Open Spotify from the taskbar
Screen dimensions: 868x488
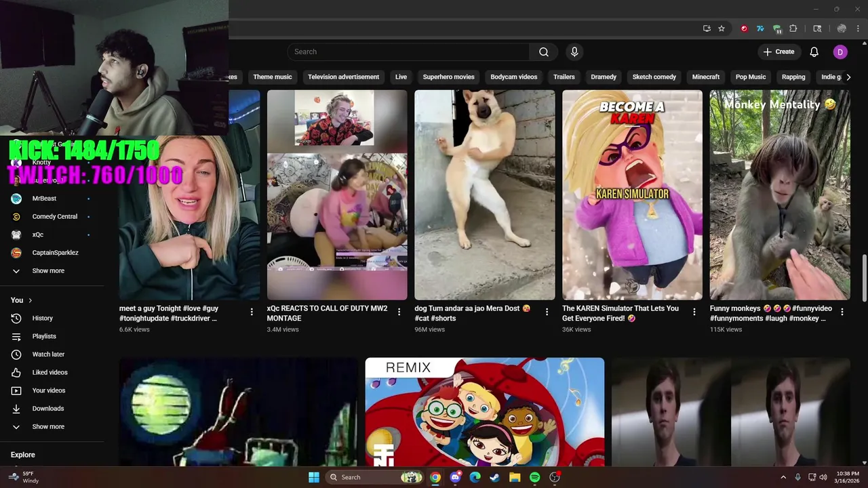(x=534, y=477)
